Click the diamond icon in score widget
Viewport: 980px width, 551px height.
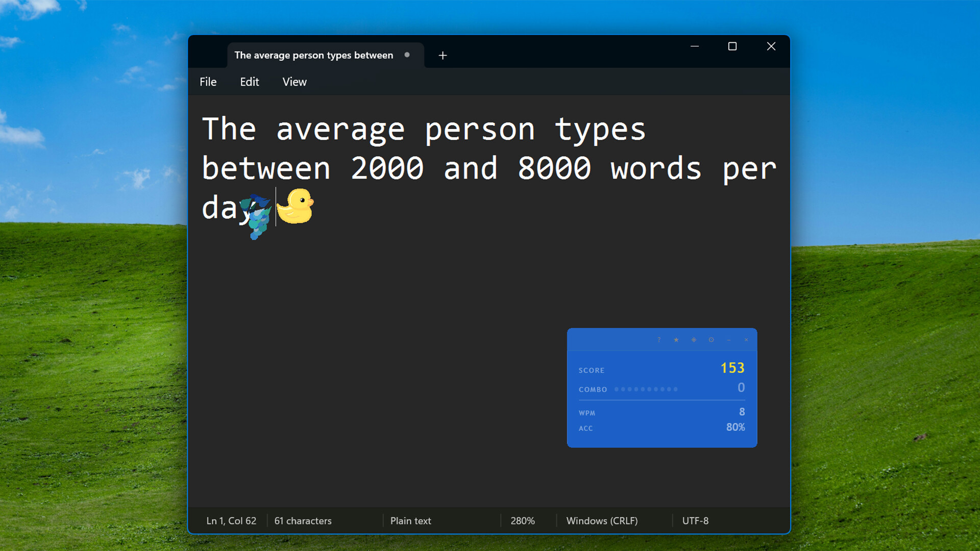click(x=694, y=340)
